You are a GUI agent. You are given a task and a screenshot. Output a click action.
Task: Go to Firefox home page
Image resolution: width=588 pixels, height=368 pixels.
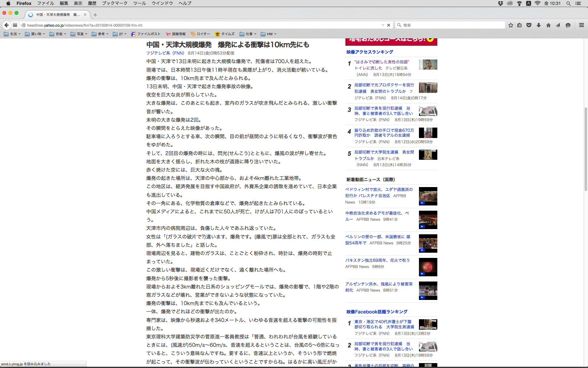[x=548, y=25]
